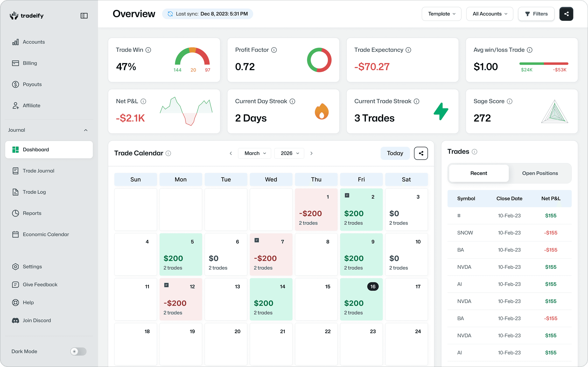Screen dimensions: 588x367
Task: Collapse the Journal section chevron
Action: [86, 130]
